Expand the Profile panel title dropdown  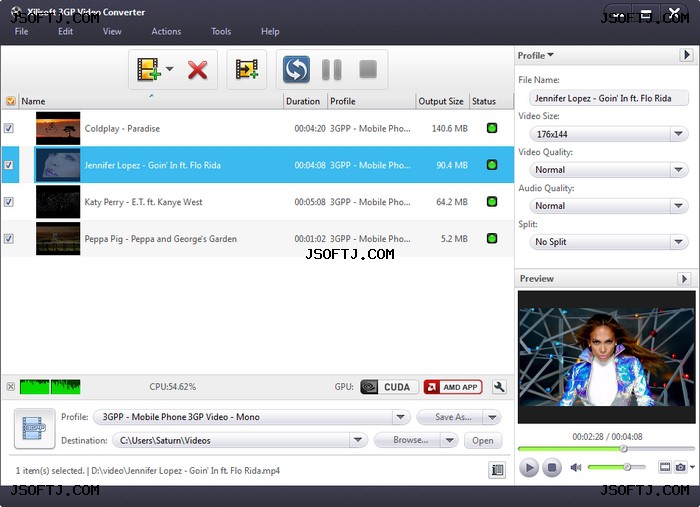point(536,55)
